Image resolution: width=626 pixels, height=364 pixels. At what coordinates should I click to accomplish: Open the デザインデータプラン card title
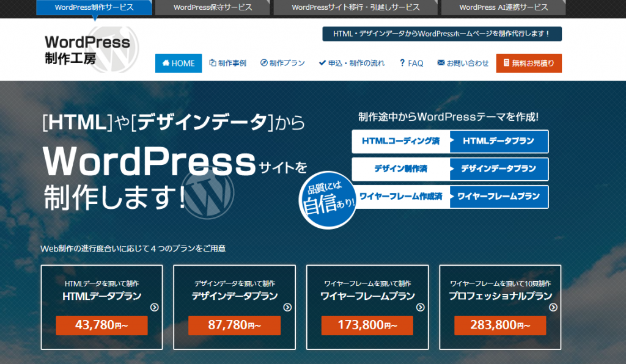[235, 296]
